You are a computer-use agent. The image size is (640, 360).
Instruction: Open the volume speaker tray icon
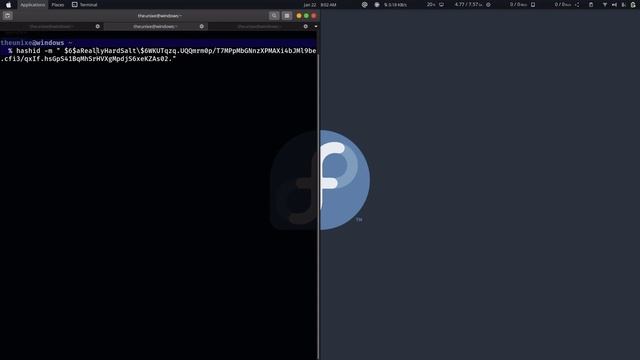pyautogui.click(x=614, y=5)
